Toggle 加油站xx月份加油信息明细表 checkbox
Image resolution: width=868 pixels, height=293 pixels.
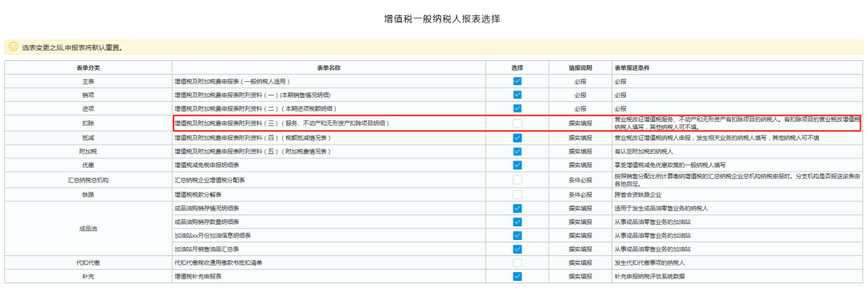pos(517,235)
